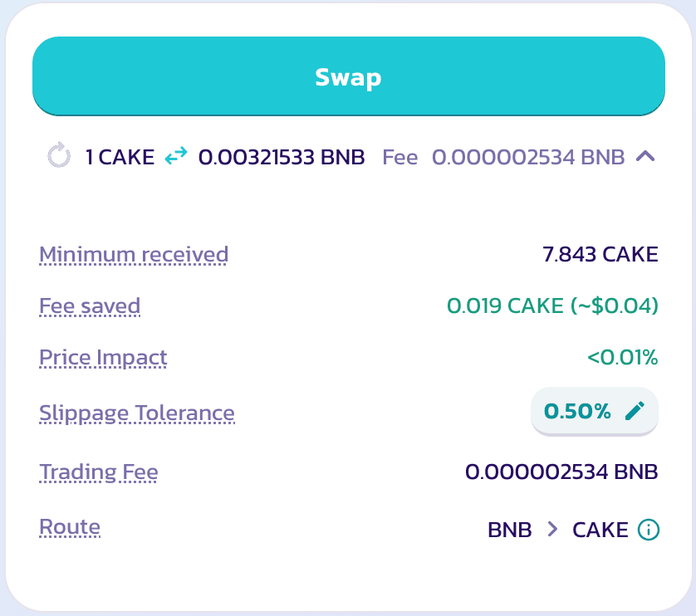Click the Slippage Tolerance label
696x616 pixels.
click(x=137, y=413)
